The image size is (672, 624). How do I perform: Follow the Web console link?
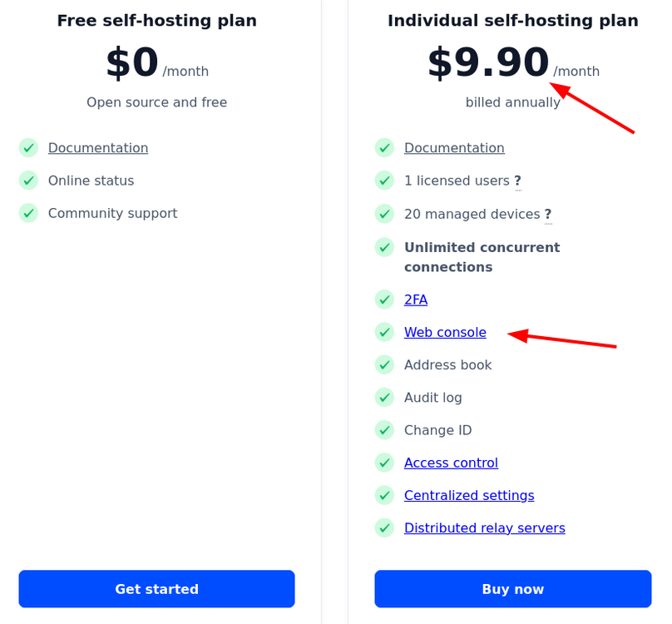tap(445, 332)
